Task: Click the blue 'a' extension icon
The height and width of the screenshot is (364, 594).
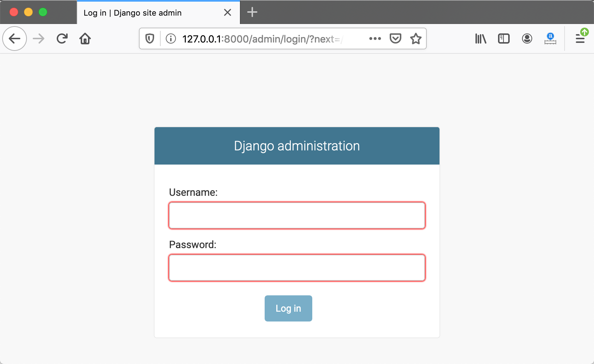Action: point(550,39)
